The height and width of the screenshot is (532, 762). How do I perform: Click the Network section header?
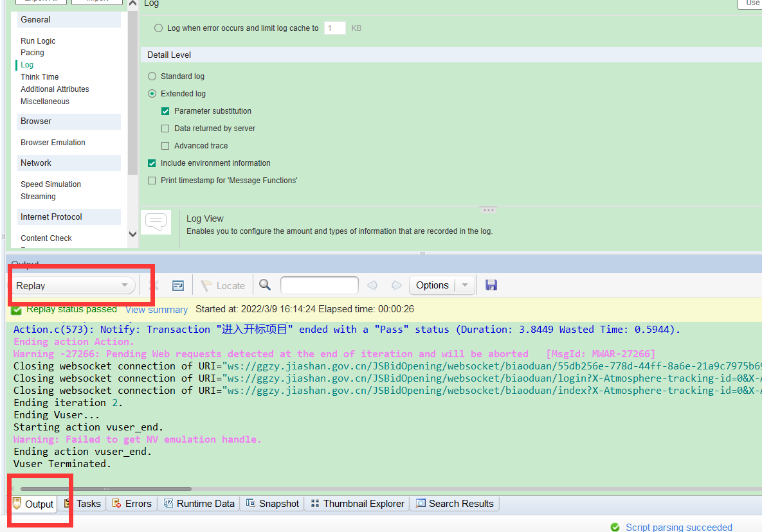click(x=69, y=163)
